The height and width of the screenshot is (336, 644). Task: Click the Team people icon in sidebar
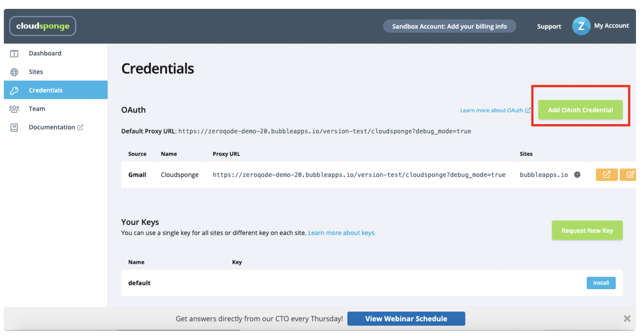pos(14,109)
